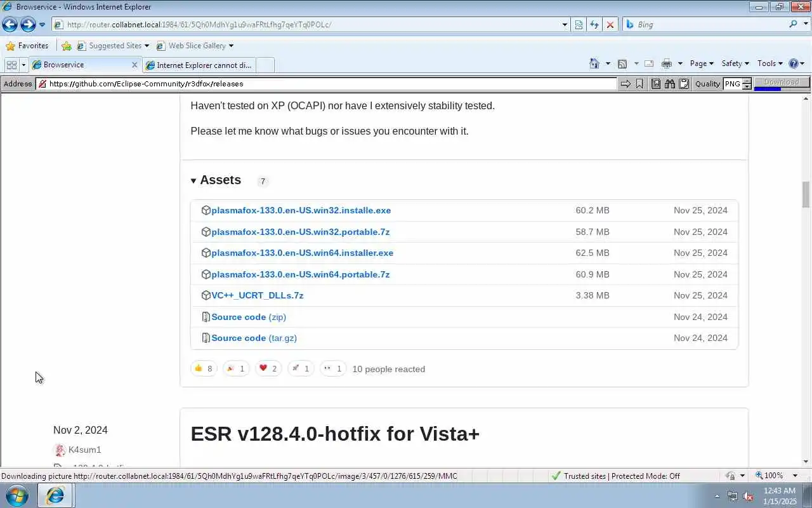Image resolution: width=812 pixels, height=508 pixels.
Task: Open the Print options dropdown arrow
Action: 680,63
